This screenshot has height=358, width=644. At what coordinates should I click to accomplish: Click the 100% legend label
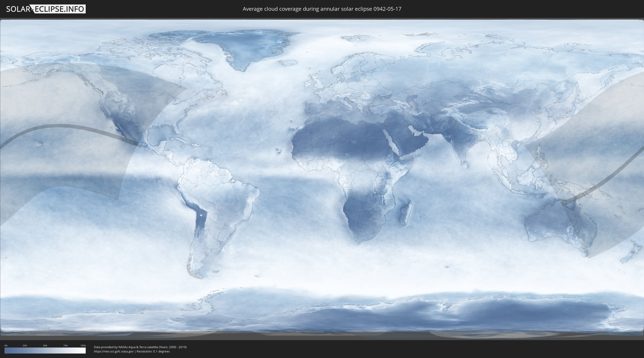click(x=83, y=345)
